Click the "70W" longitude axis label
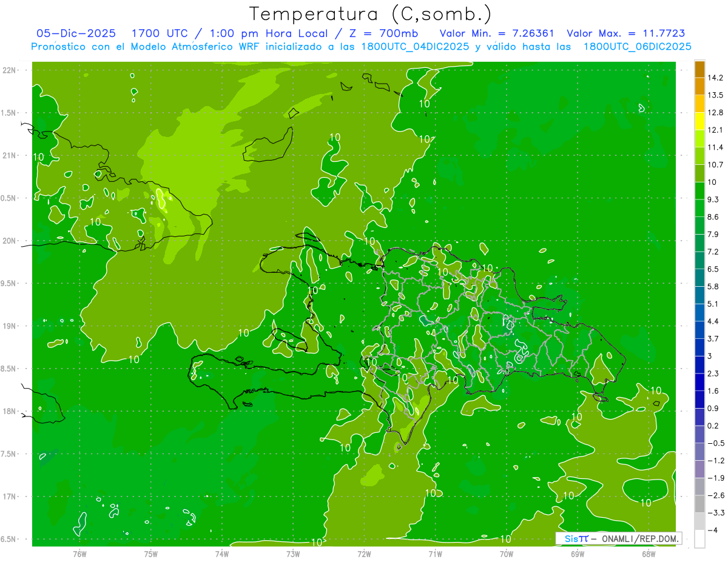 [507, 554]
